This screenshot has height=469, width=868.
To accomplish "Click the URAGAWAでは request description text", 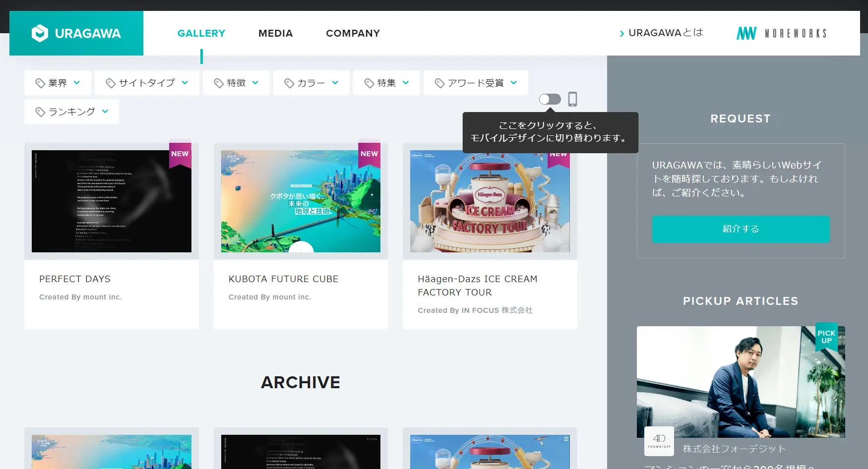I will click(x=737, y=179).
